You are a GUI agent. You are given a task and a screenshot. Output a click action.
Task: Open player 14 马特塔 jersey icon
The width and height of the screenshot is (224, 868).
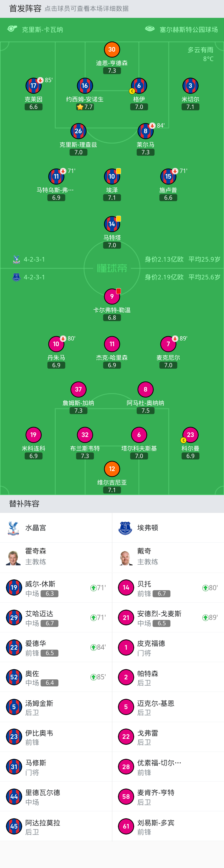(112, 224)
